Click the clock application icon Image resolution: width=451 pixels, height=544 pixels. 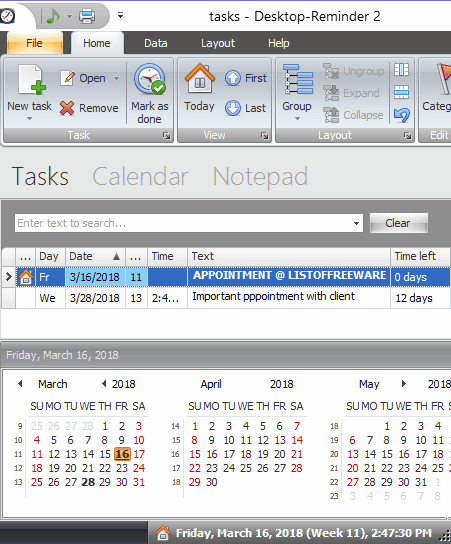7,16
